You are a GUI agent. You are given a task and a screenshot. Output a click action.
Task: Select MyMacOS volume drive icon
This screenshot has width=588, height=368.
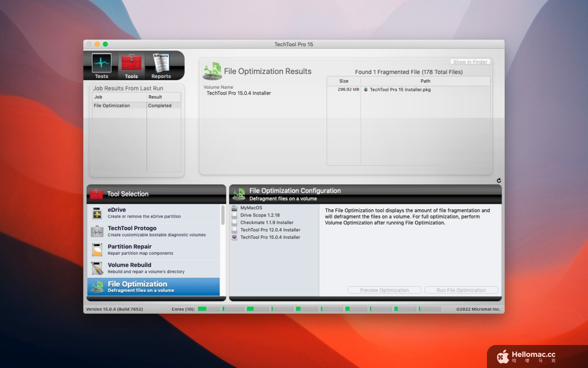click(x=235, y=208)
